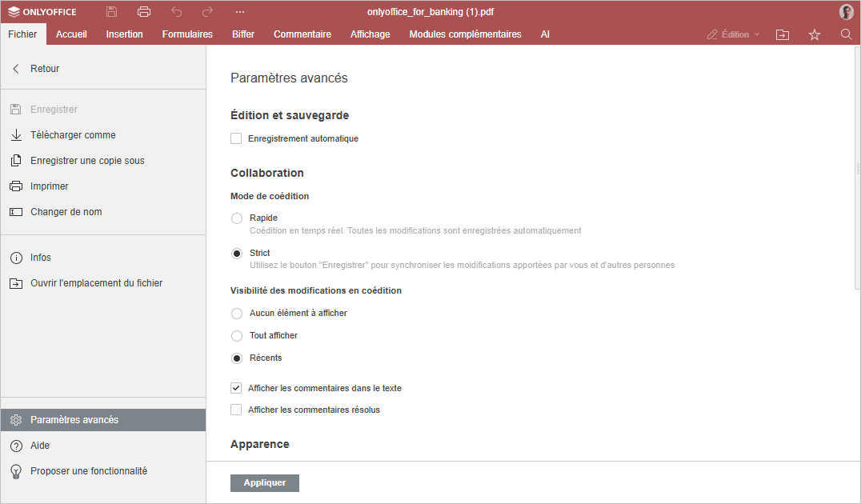
Task: Enable Enregistrement automatique checkbox
Action: tap(236, 138)
